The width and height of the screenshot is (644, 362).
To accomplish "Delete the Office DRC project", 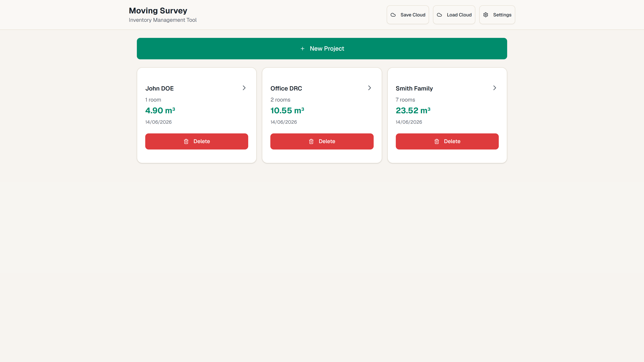I will (322, 141).
